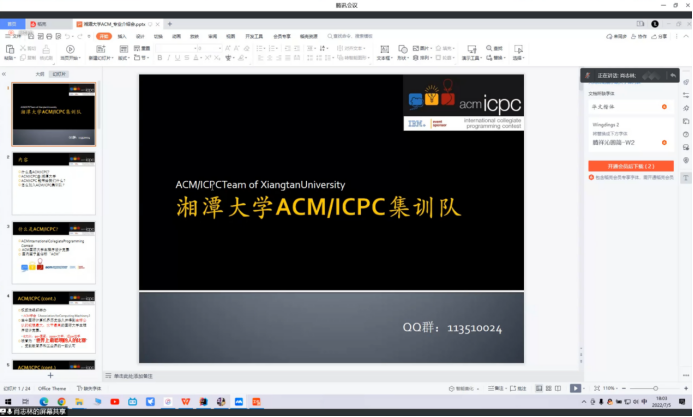Toggle Underline formatting
693x417 pixels.
177,58
